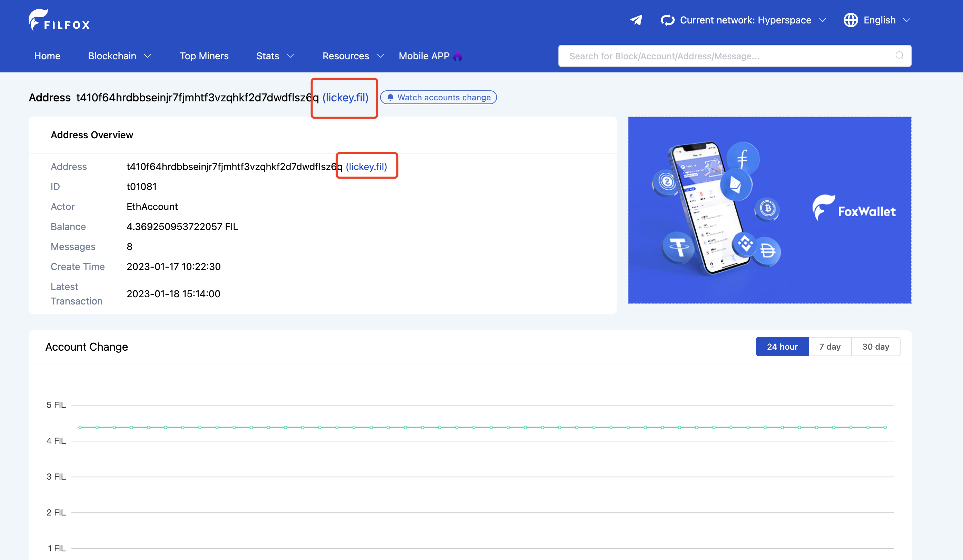Screen dimensions: 963x560
Task: Open the lickey.fil link beside the address
Action: point(344,97)
